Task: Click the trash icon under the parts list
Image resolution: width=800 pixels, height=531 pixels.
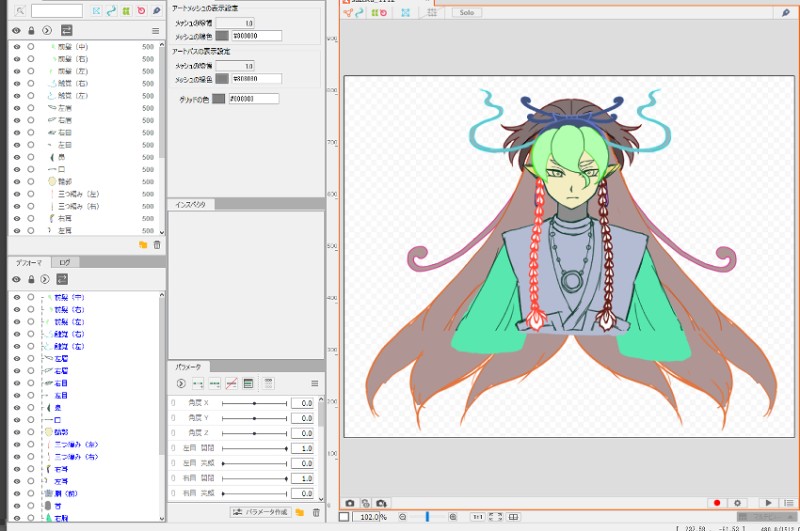Action: tap(157, 245)
